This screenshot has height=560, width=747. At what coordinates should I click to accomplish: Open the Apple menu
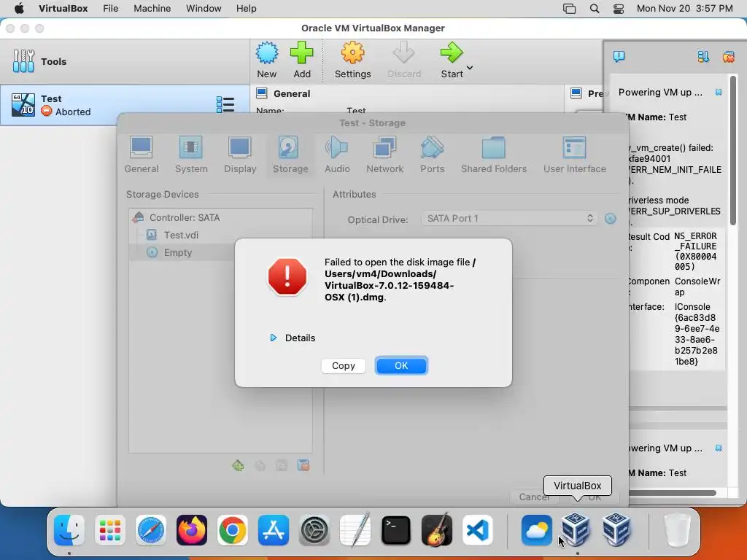point(19,9)
